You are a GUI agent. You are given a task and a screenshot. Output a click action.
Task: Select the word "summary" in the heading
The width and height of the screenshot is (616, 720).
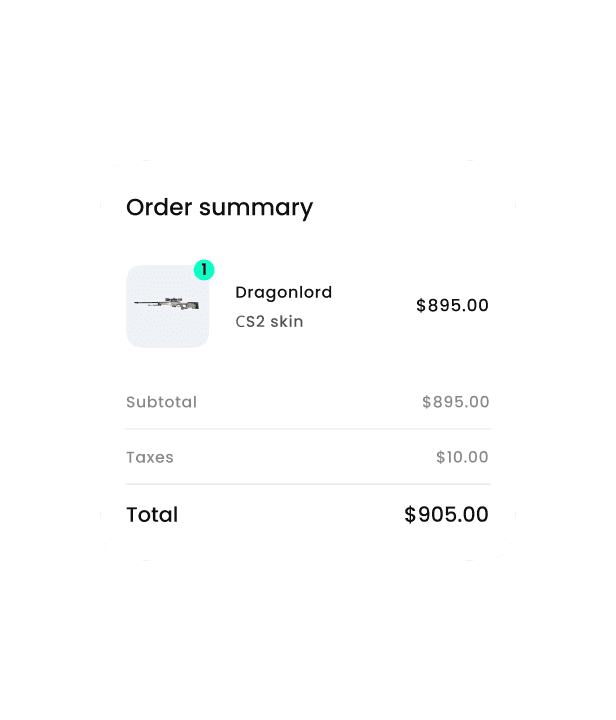click(x=256, y=208)
